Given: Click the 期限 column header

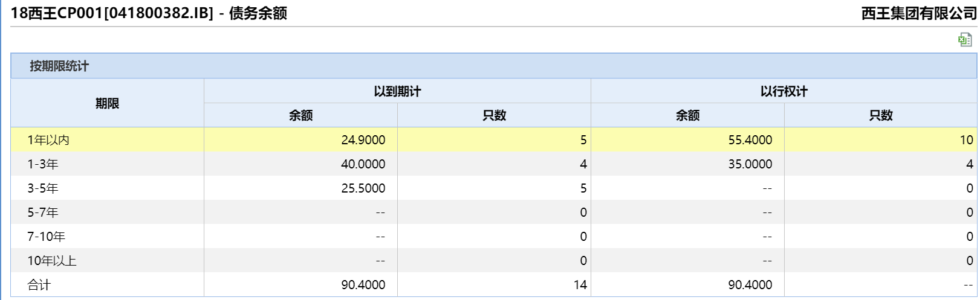Looking at the screenshot, I should 107,103.
